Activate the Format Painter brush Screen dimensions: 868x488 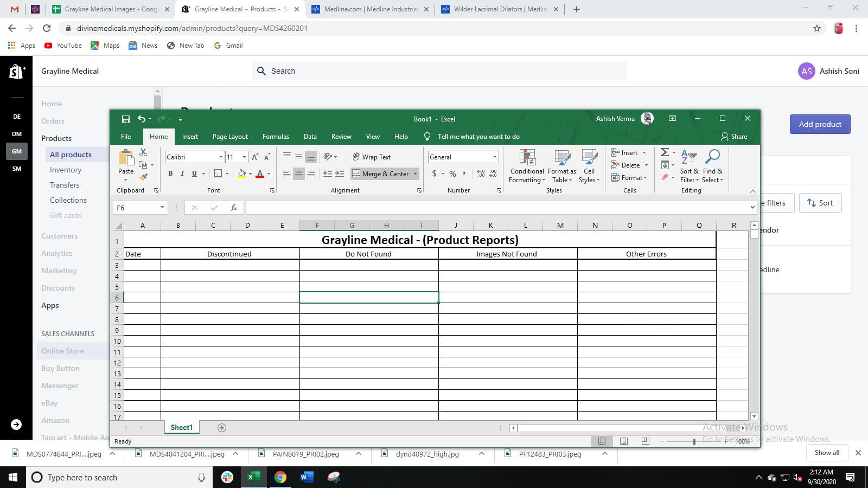(143, 177)
